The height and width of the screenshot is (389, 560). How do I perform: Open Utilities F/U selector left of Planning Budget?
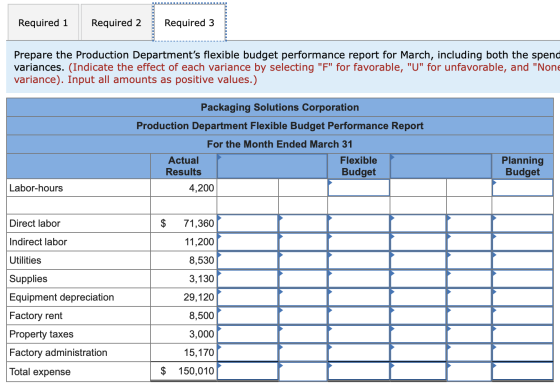[x=469, y=260]
